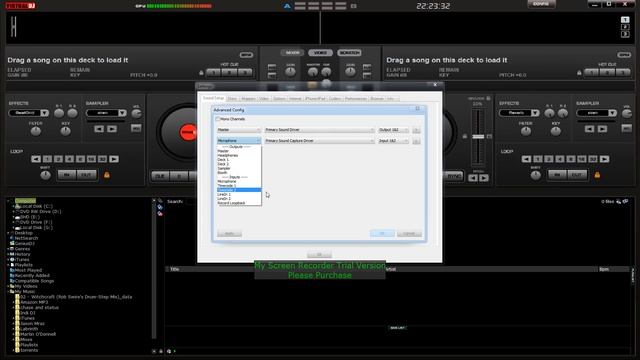Switch to the Performances settings tab

click(x=356, y=99)
